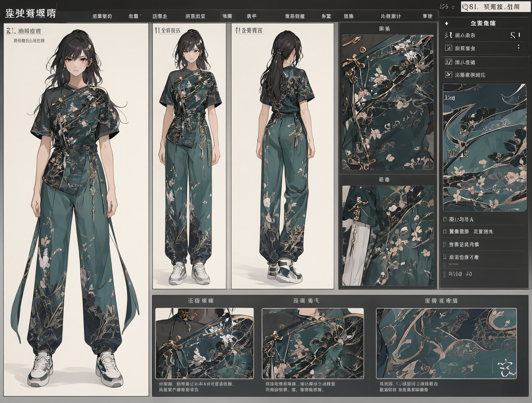Open the large full-body front view of the character

pyautogui.click(x=76, y=210)
